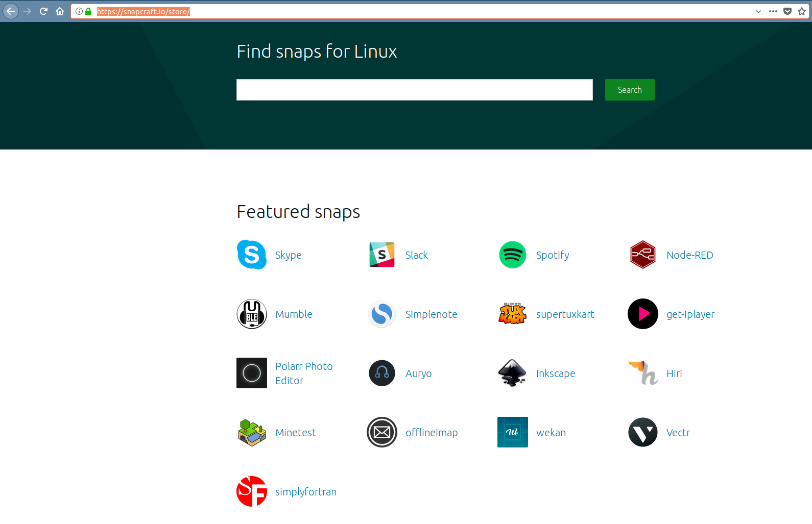
Task: Open the Auryo headphones icon
Action: coord(382,373)
